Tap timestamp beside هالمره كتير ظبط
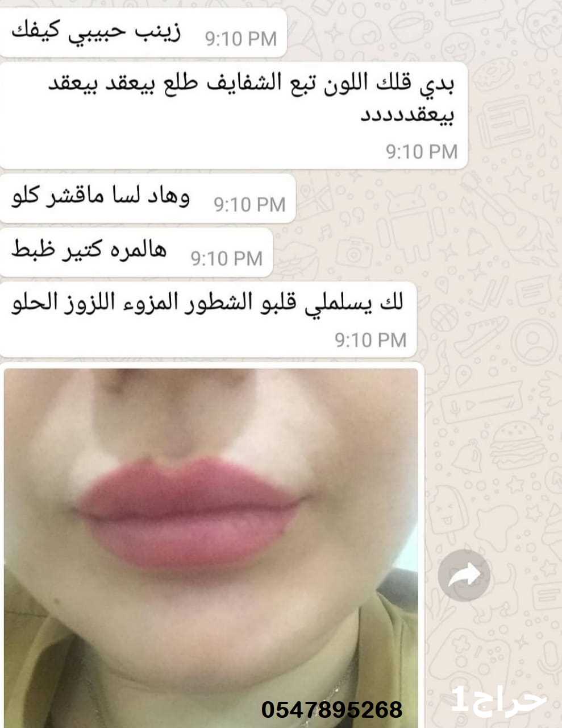Screen dimensions: 562x728 227,258
